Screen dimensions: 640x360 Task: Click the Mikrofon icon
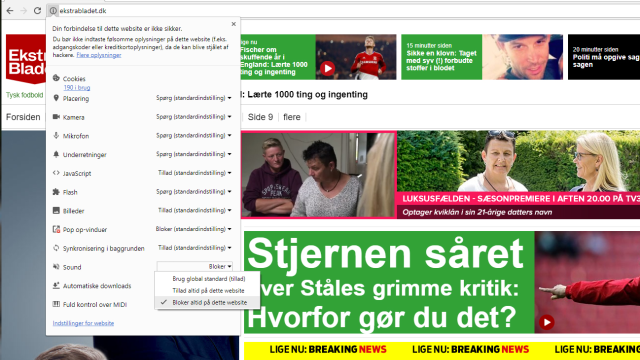56,136
